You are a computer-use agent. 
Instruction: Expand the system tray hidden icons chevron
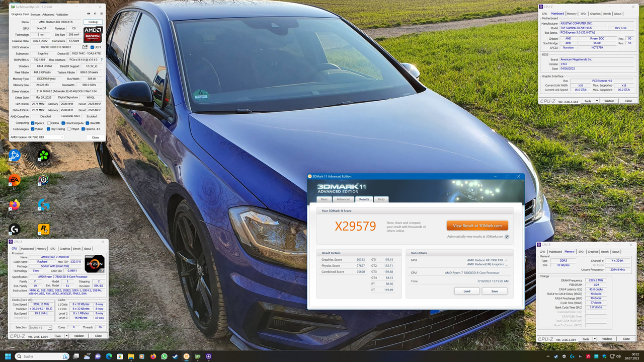tap(548, 356)
